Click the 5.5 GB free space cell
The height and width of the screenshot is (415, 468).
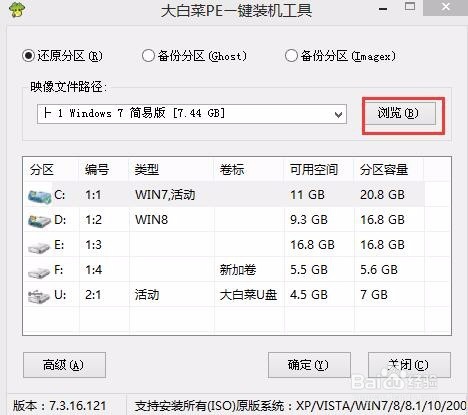(309, 270)
